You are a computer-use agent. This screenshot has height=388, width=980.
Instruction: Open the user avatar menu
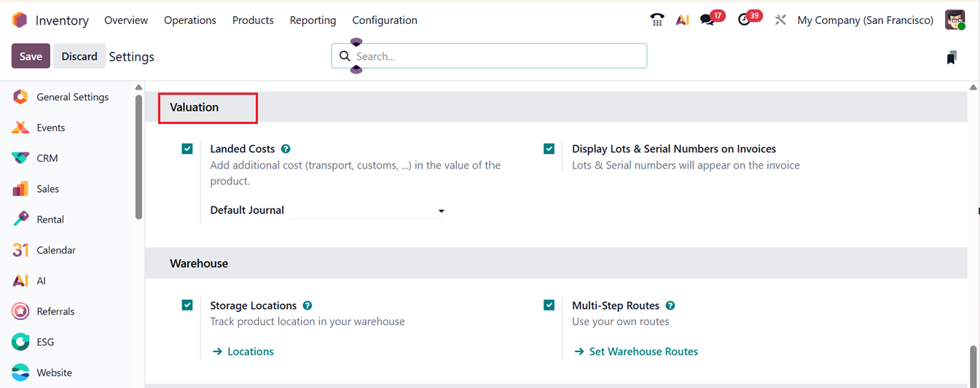pos(954,20)
